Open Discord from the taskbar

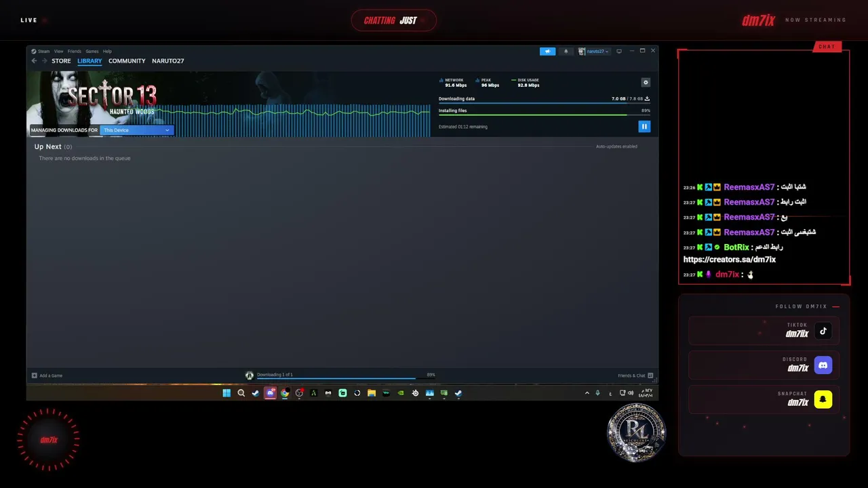(x=270, y=393)
